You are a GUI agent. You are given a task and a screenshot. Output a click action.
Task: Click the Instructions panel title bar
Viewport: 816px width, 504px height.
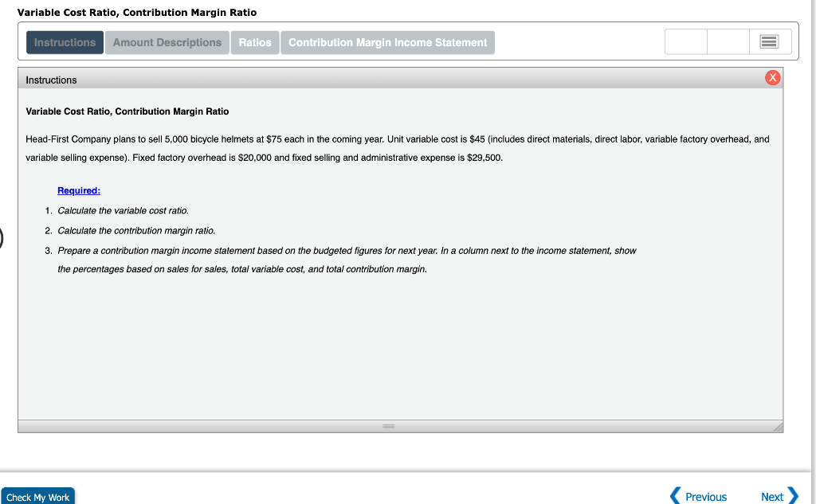tap(400, 79)
